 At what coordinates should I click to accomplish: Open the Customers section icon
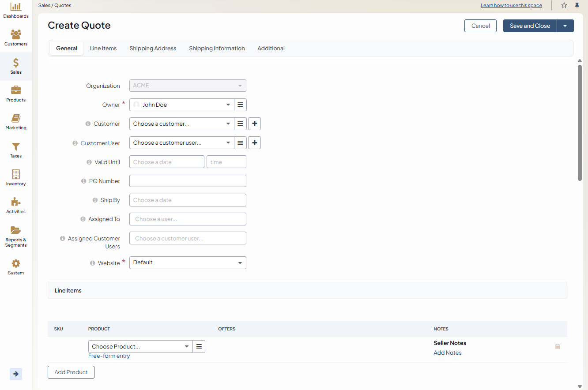pyautogui.click(x=16, y=34)
